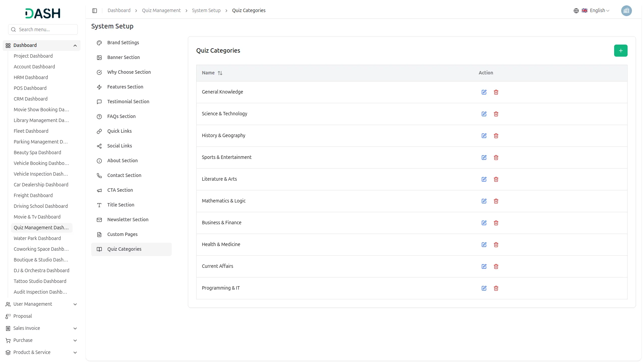Edit the General Knowledge category
Image resolution: width=644 pixels, height=362 pixels.
pos(484,92)
